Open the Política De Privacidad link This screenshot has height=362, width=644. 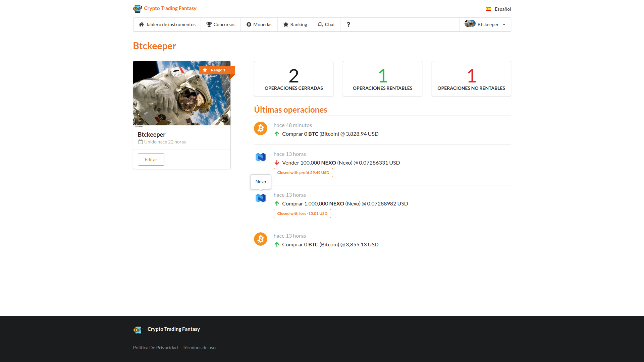[155, 348]
